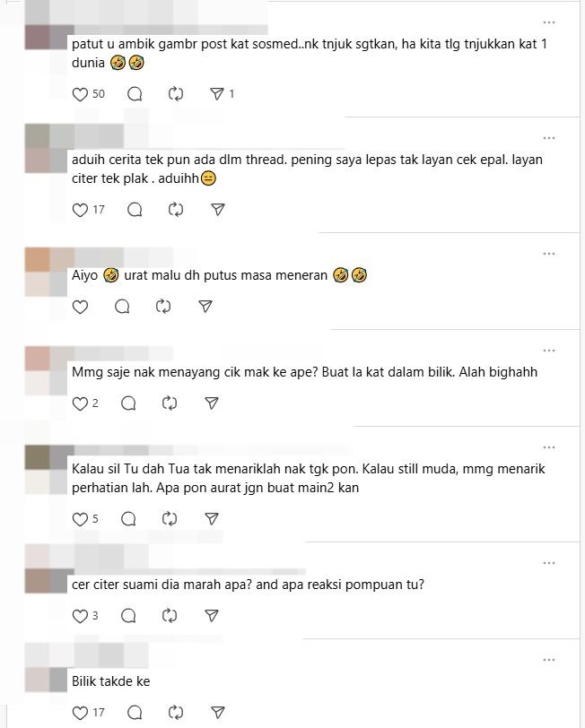Viewport: 585px width, 728px height.
Task: Open more options on the first comment
Action: 549,22
